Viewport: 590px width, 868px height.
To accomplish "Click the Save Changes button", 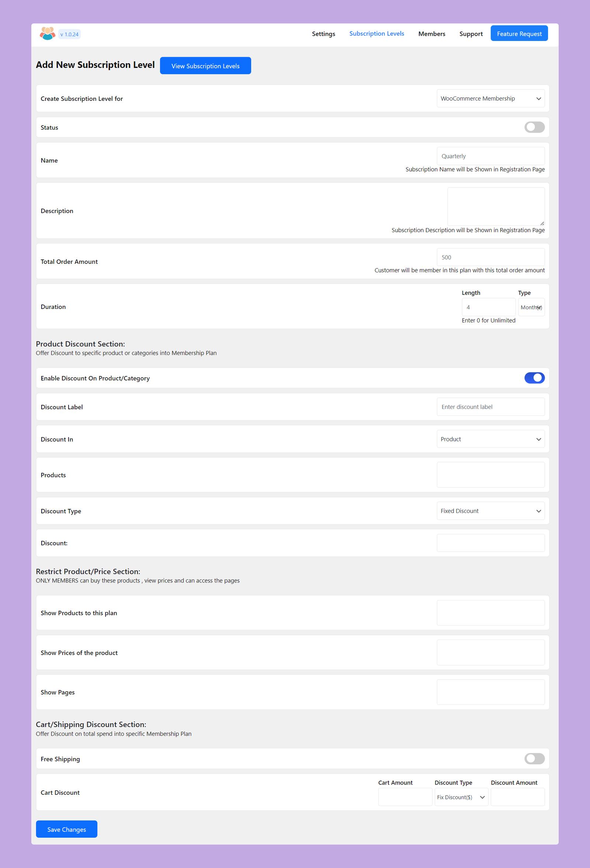I will 66,829.
